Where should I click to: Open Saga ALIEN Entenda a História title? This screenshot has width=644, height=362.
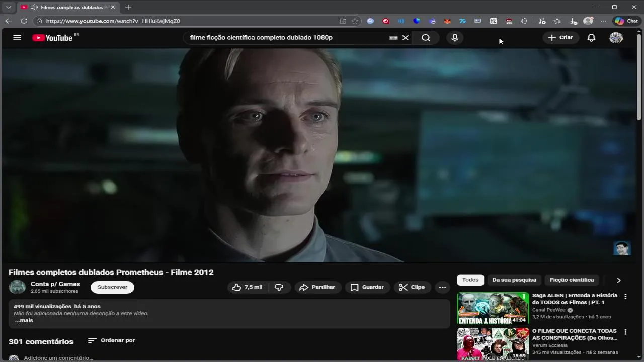point(575,299)
